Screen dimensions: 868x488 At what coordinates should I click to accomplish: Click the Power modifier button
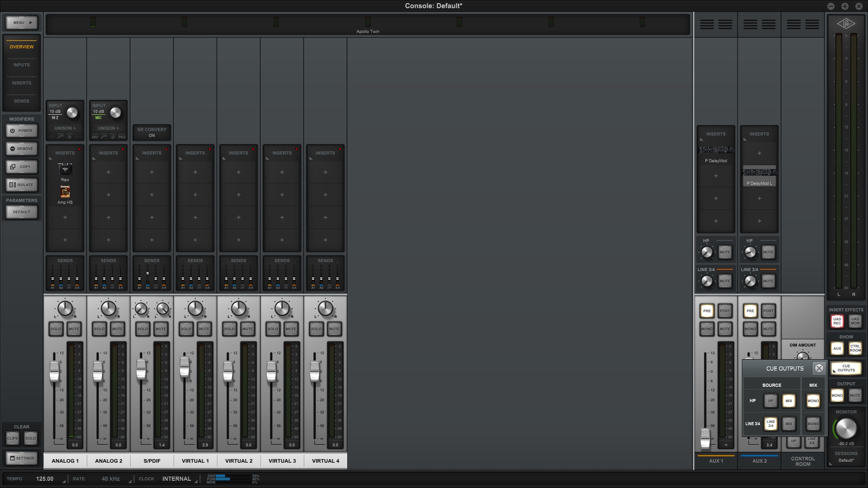21,131
